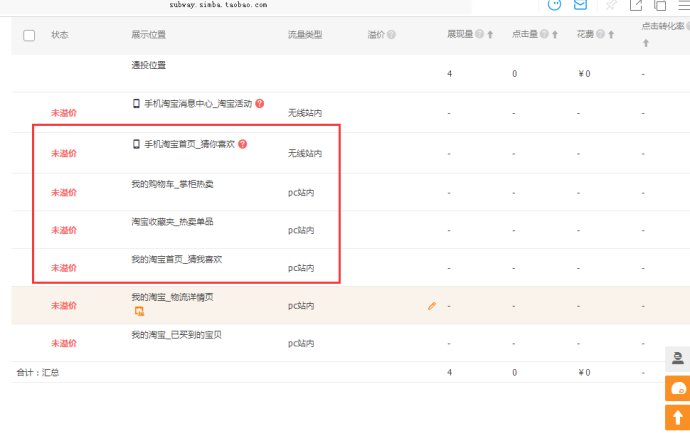Click 我的购物车_掌柜热卖 placement name
The height and width of the screenshot is (436, 690).
172,184
